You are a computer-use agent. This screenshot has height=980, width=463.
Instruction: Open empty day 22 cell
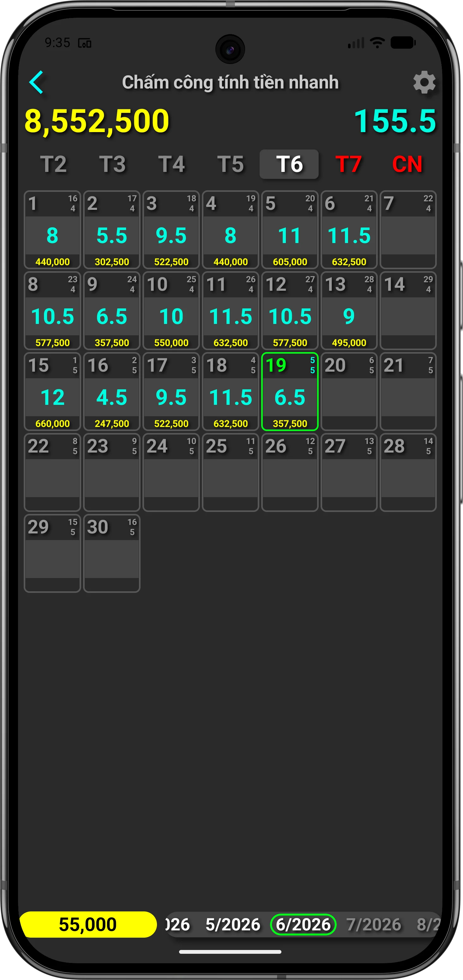coord(52,472)
